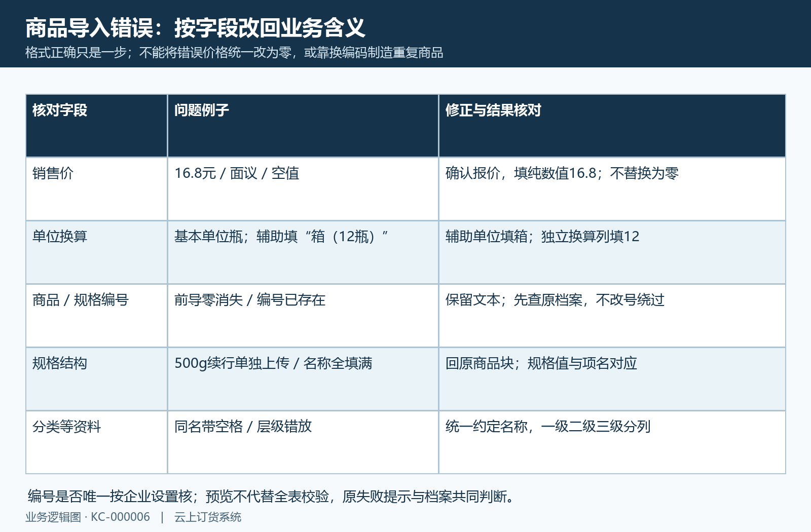The image size is (811, 532).
Task: Click the cell 保留文本；先查原档案，不改号绕过
Action: coord(612,316)
